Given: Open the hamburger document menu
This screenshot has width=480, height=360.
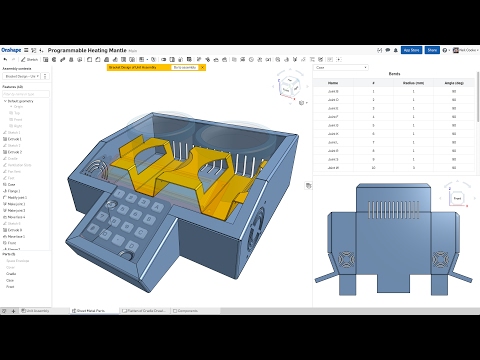Looking at the screenshot, I should click(26, 50).
